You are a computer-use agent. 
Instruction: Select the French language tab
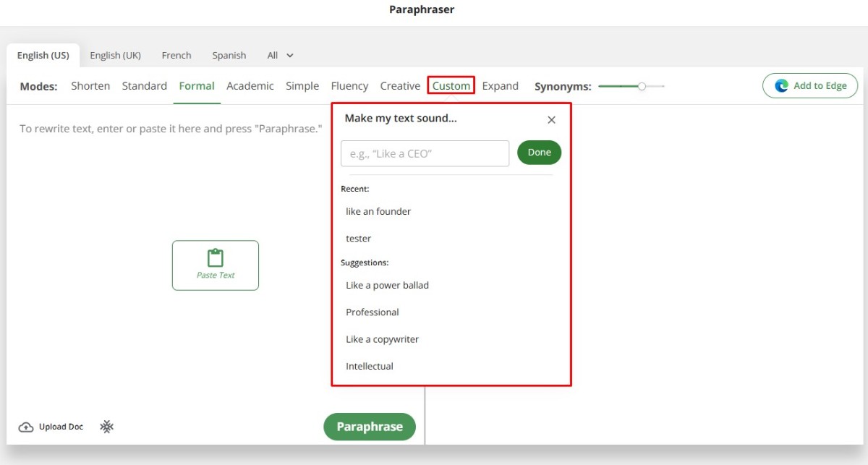tap(176, 55)
